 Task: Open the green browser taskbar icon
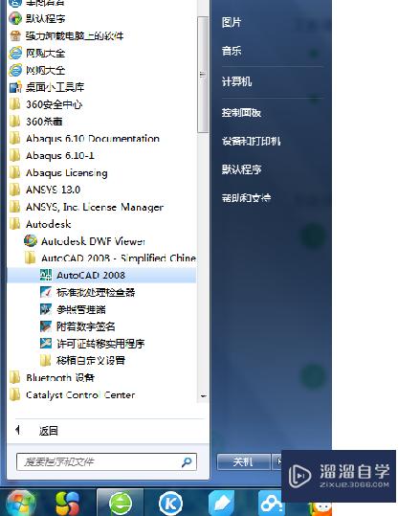pos(120,503)
